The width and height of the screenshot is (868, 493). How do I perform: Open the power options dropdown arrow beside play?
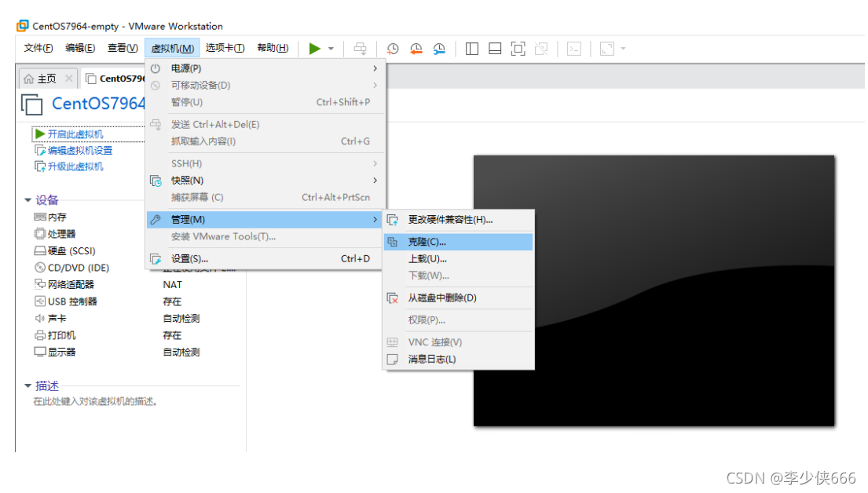pos(331,49)
